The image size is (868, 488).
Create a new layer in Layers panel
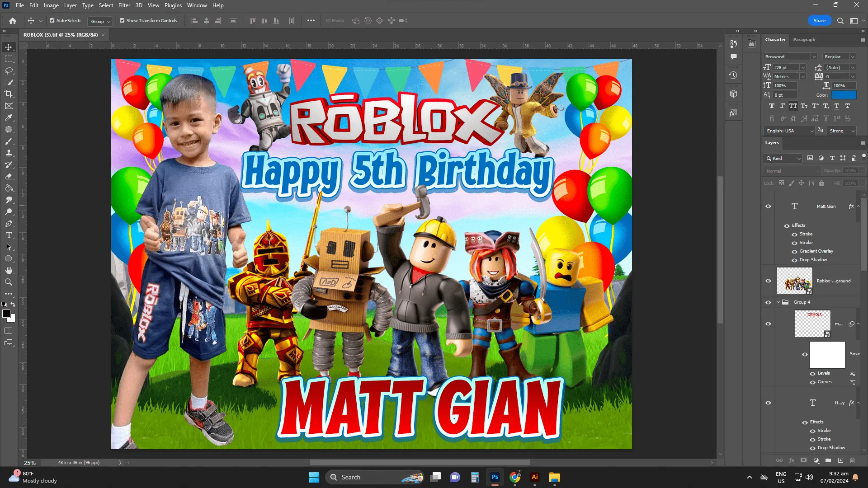click(x=840, y=460)
